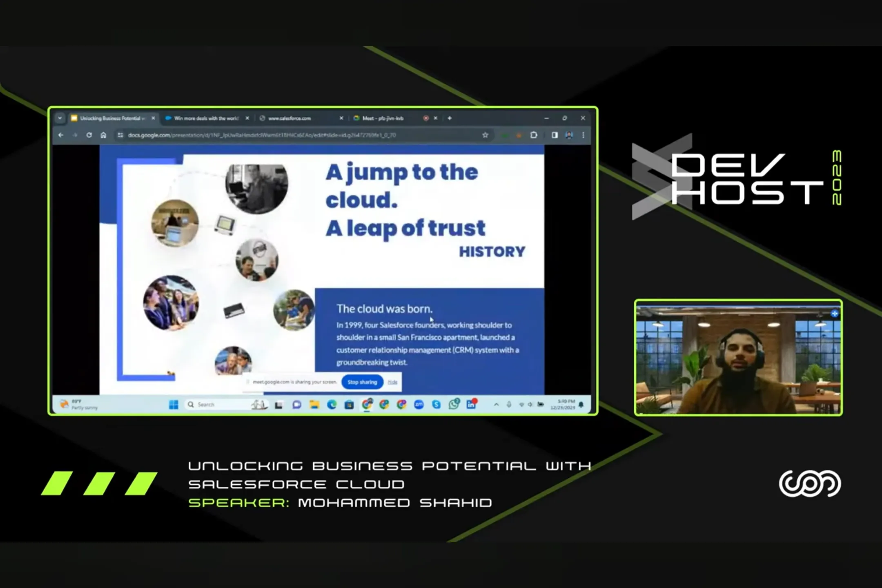The image size is (882, 588).
Task: Click the Hide link in sharing bar
Action: (x=392, y=382)
